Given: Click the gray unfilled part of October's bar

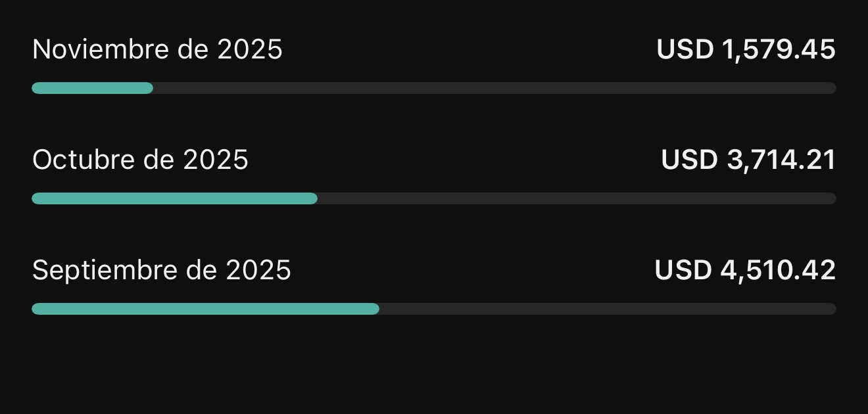Looking at the screenshot, I should [575, 198].
